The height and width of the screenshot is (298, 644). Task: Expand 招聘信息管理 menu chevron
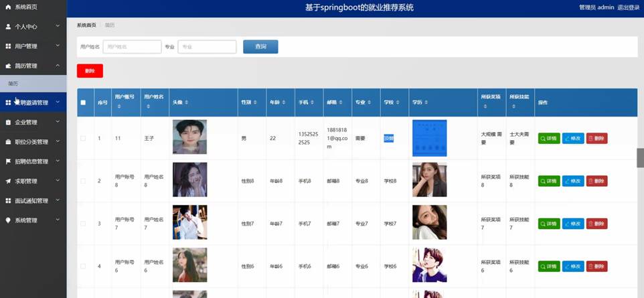point(58,161)
